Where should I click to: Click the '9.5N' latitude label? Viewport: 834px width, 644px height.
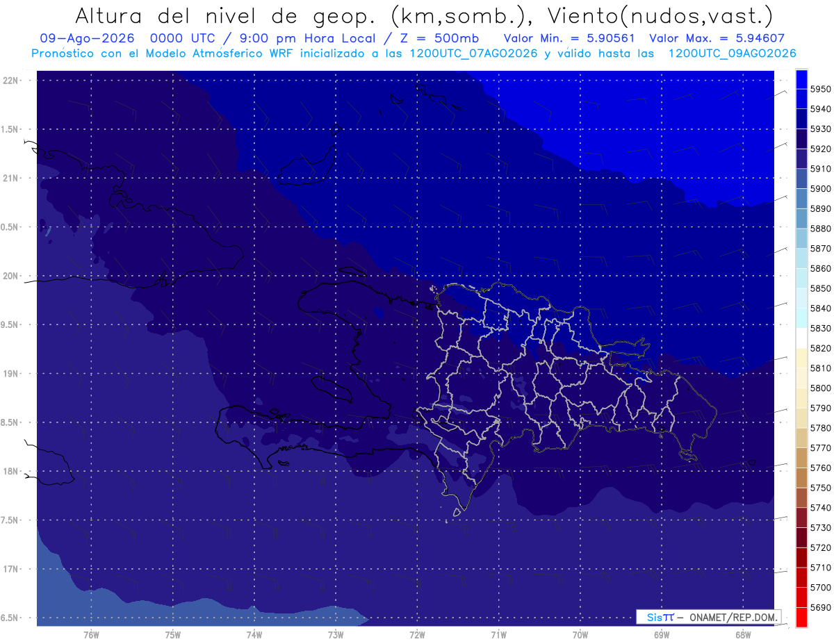10,325
